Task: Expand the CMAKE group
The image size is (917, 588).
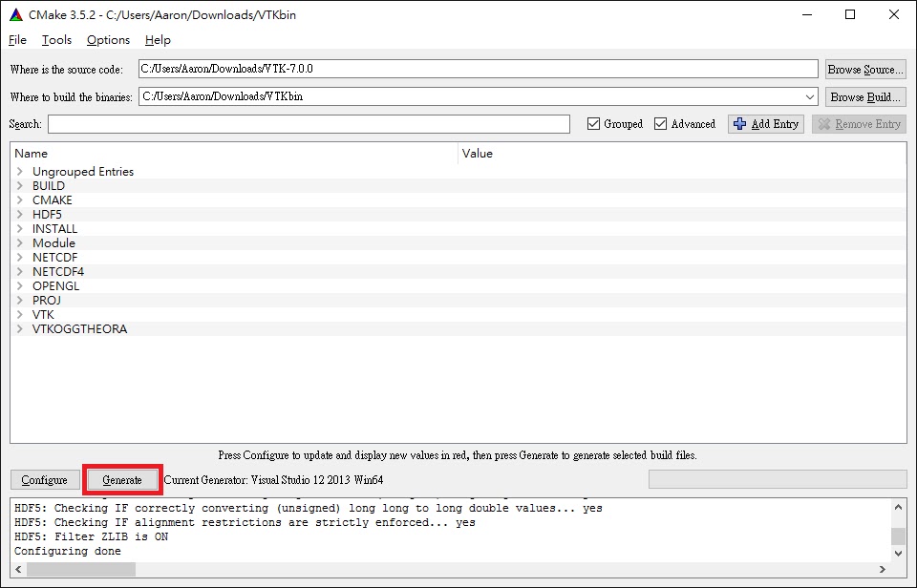Action: coord(20,199)
